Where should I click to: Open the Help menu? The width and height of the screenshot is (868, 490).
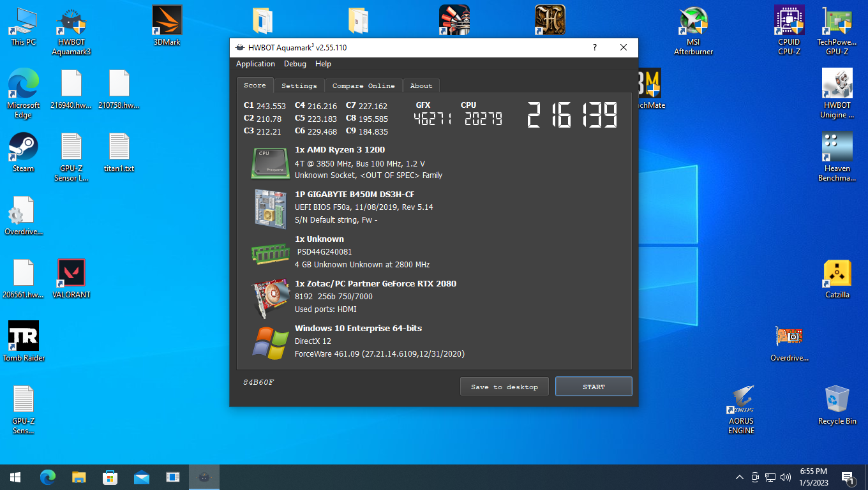point(324,64)
